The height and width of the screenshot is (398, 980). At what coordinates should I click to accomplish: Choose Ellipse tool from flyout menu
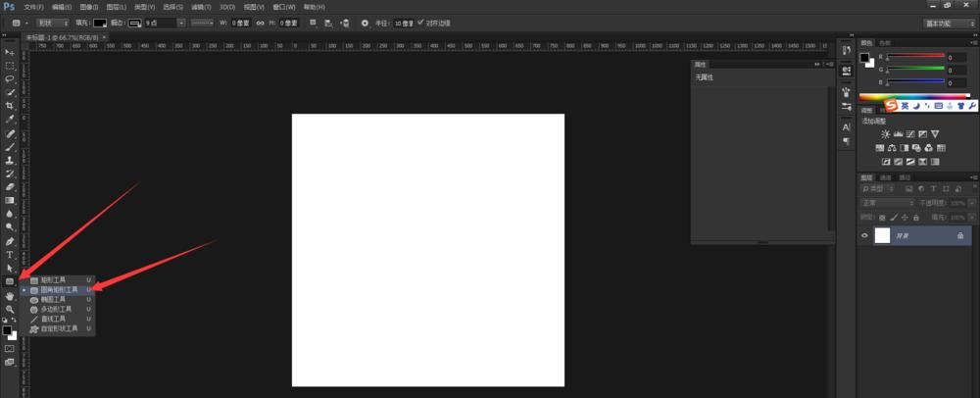tap(58, 299)
